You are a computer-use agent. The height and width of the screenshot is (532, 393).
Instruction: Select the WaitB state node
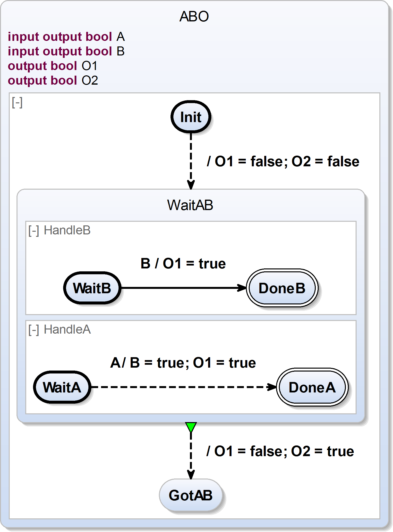click(x=92, y=288)
